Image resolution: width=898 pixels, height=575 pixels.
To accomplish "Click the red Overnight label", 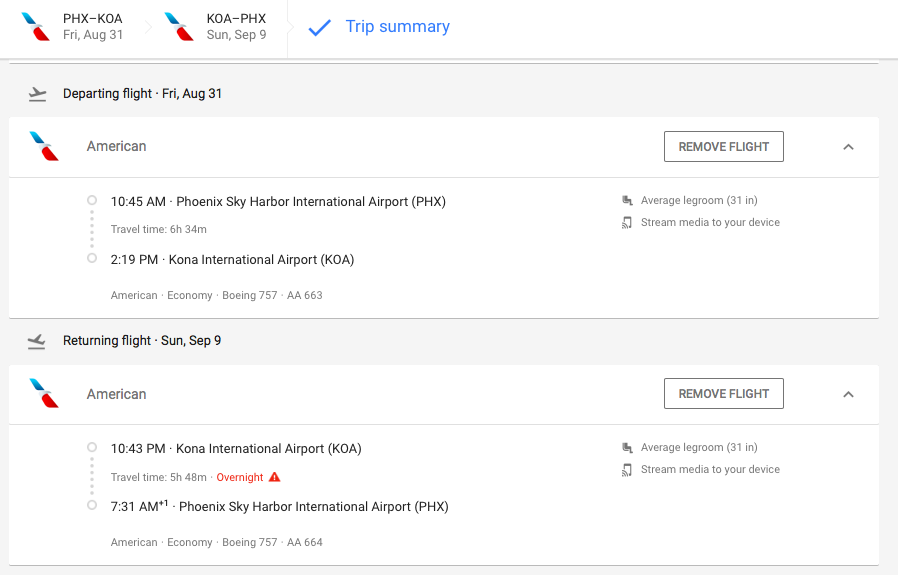I will coord(240,478).
